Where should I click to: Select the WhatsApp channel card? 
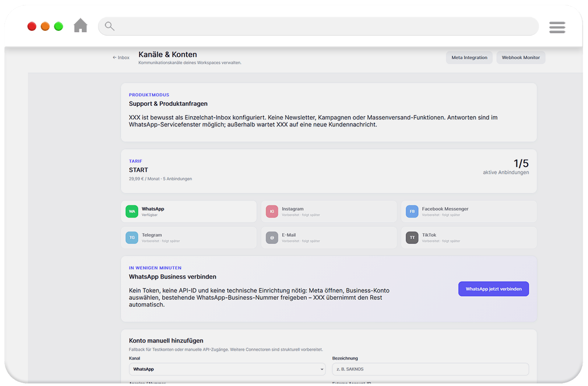[x=189, y=212]
